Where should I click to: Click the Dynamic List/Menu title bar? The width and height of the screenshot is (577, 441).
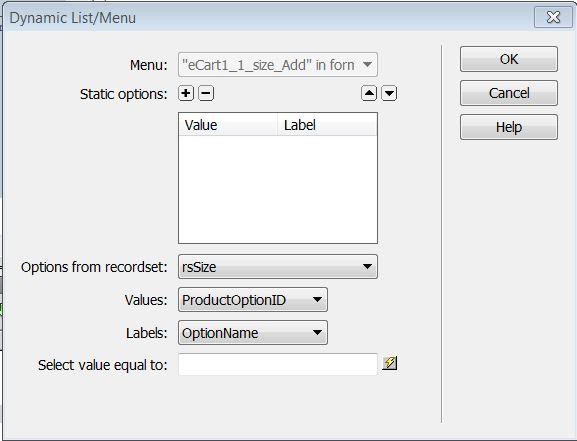click(269, 17)
